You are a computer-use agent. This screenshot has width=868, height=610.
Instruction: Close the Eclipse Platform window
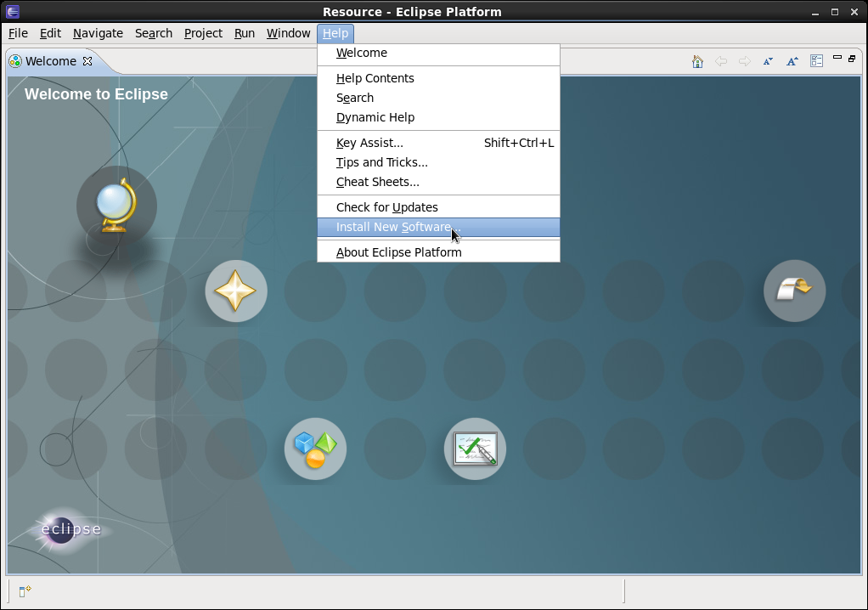(854, 12)
